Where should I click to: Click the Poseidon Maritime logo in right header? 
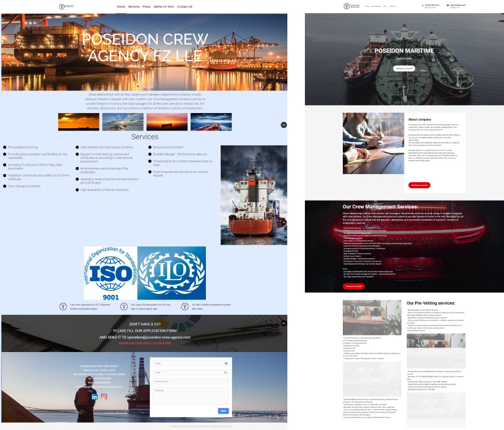[351, 6]
